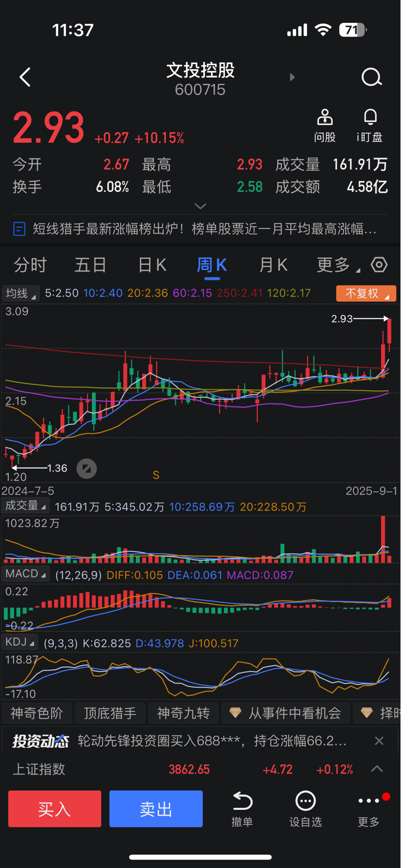The height and width of the screenshot is (868, 401).
Task: Tap the 换手 6.08% value
Action: (112, 187)
